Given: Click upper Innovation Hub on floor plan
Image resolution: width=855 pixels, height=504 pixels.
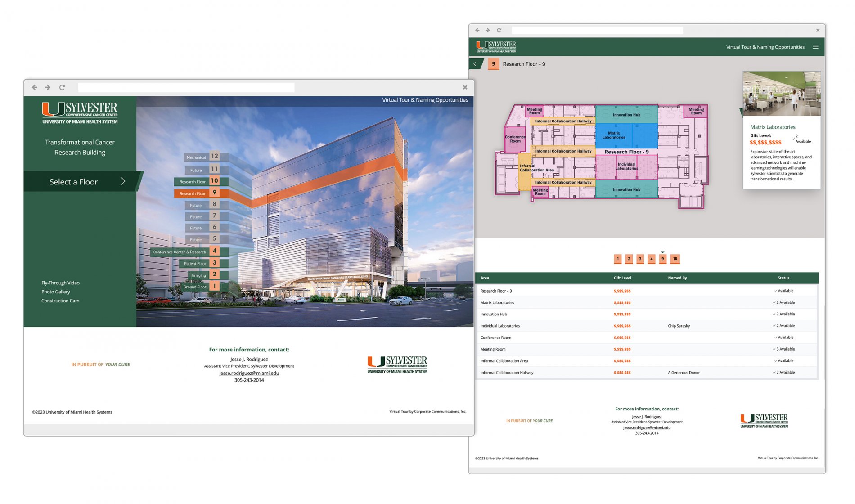Looking at the screenshot, I should [x=626, y=115].
